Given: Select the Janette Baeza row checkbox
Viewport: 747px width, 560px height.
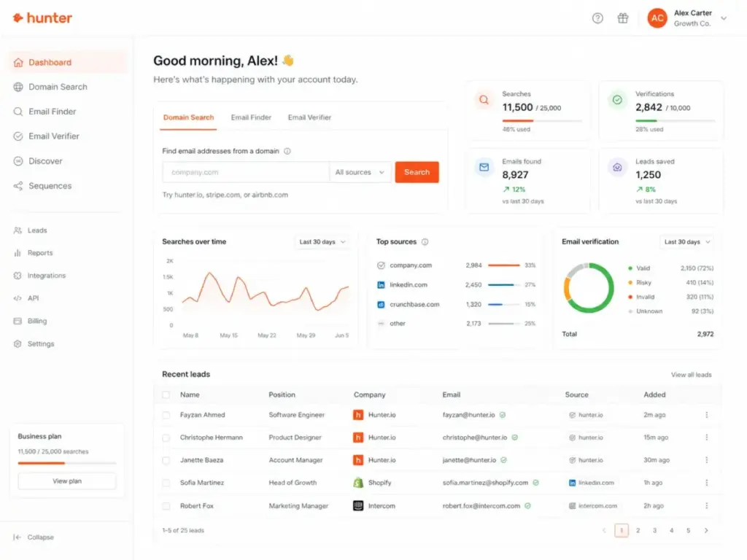Looking at the screenshot, I should [x=166, y=461].
